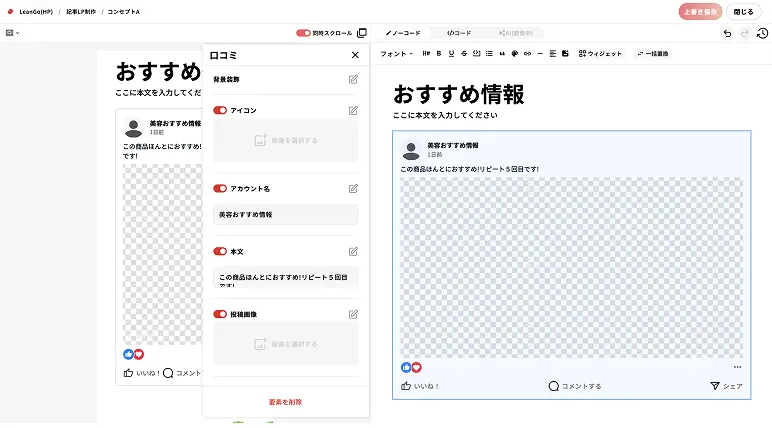The height and width of the screenshot is (428, 772).
Task: Toggle bold text formatting
Action: point(439,54)
